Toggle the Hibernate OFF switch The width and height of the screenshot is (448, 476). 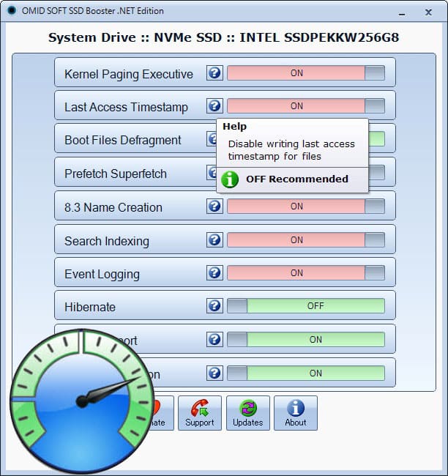(x=306, y=305)
